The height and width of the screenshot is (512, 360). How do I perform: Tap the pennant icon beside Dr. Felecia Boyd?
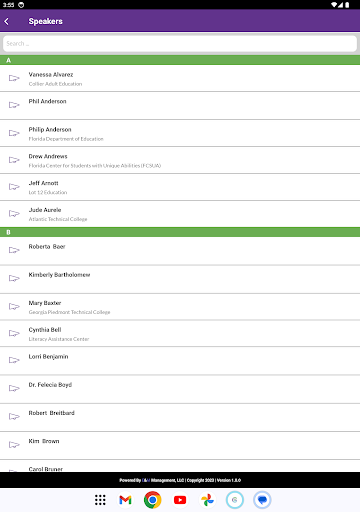pos(14,388)
